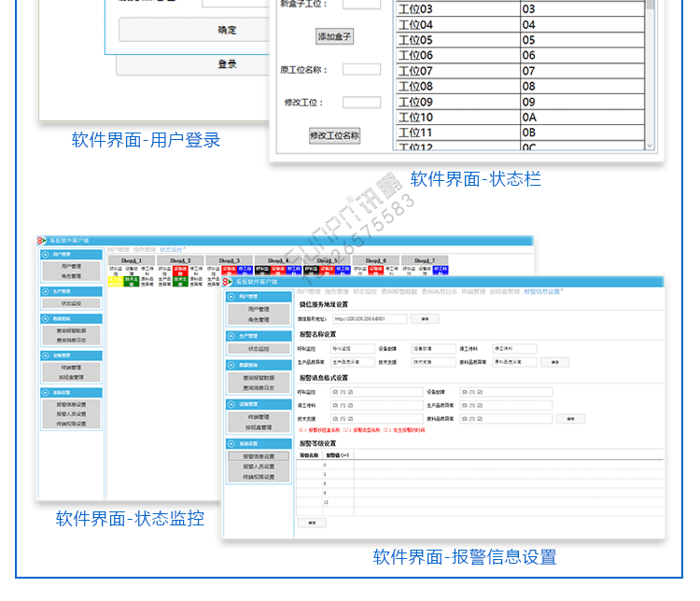Open 状态监控 in back window sidebar
This screenshot has width=700, height=601.
pos(71,303)
